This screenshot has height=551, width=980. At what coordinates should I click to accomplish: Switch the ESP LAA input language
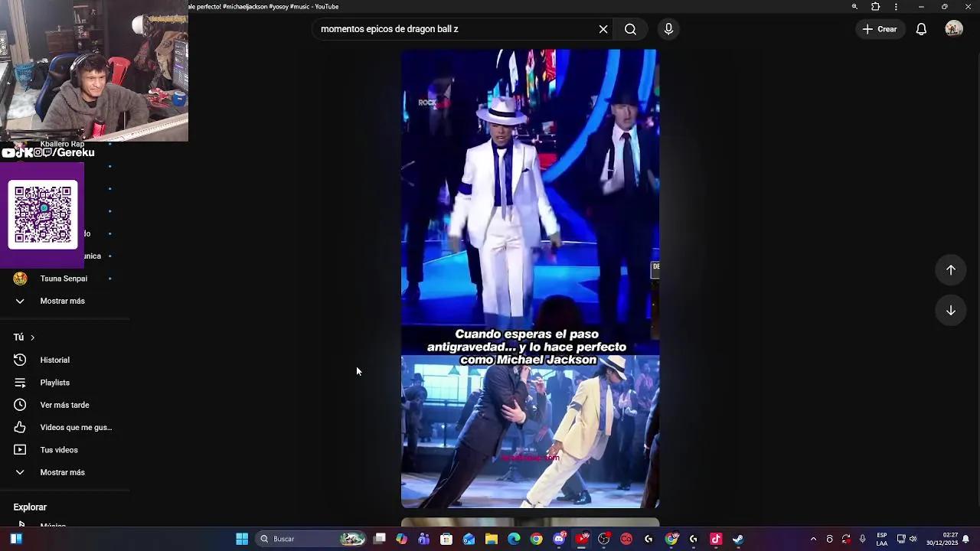point(882,539)
